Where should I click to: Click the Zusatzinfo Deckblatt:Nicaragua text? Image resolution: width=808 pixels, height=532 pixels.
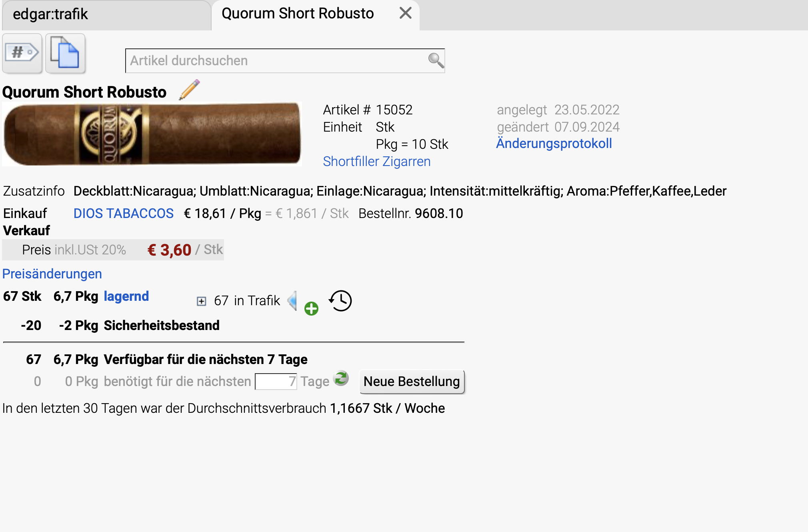400,191
